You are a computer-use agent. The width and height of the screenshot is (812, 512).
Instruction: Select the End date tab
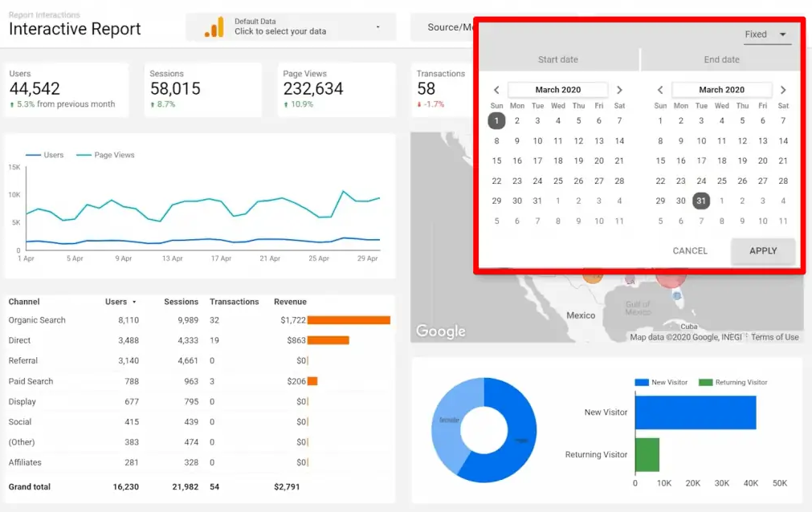tap(721, 59)
